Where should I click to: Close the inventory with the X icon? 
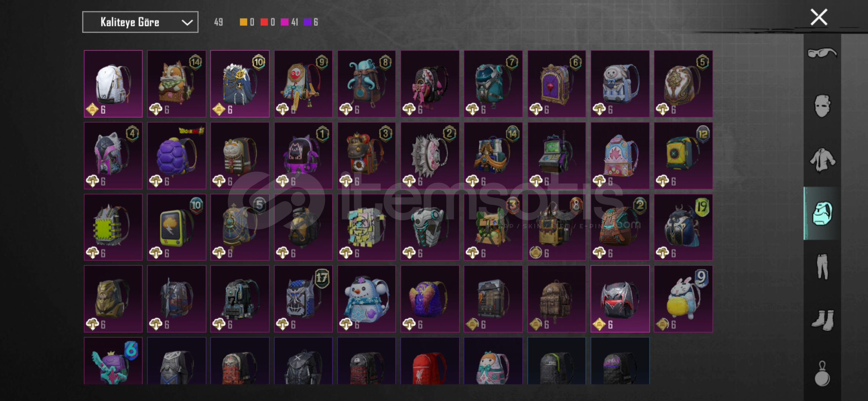[819, 17]
